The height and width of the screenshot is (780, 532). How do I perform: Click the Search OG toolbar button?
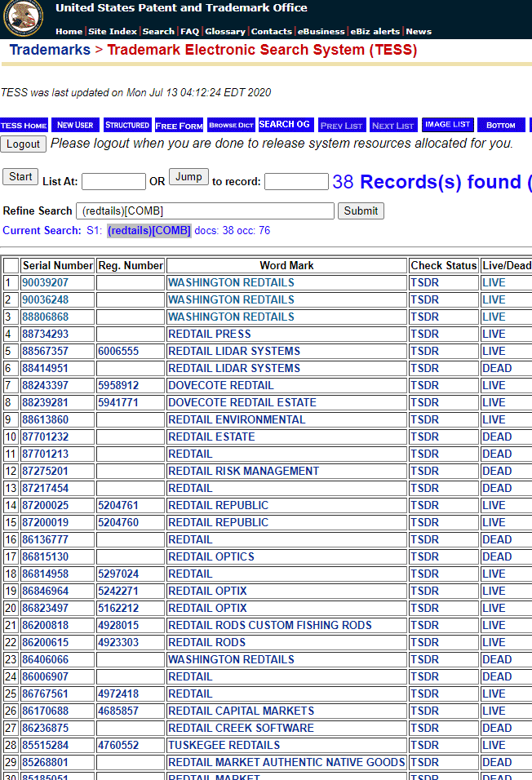[x=285, y=124]
